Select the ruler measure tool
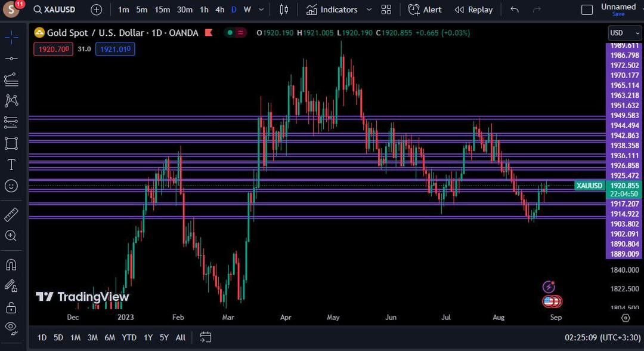644x351 pixels. (11, 214)
